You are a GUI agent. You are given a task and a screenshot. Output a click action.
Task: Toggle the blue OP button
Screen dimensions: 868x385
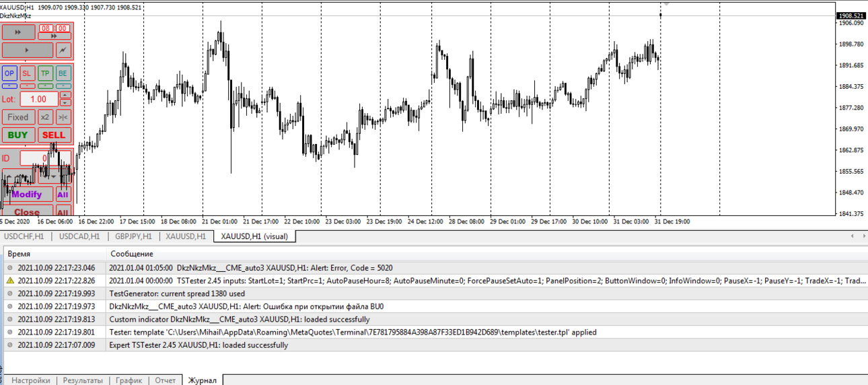pos(9,73)
